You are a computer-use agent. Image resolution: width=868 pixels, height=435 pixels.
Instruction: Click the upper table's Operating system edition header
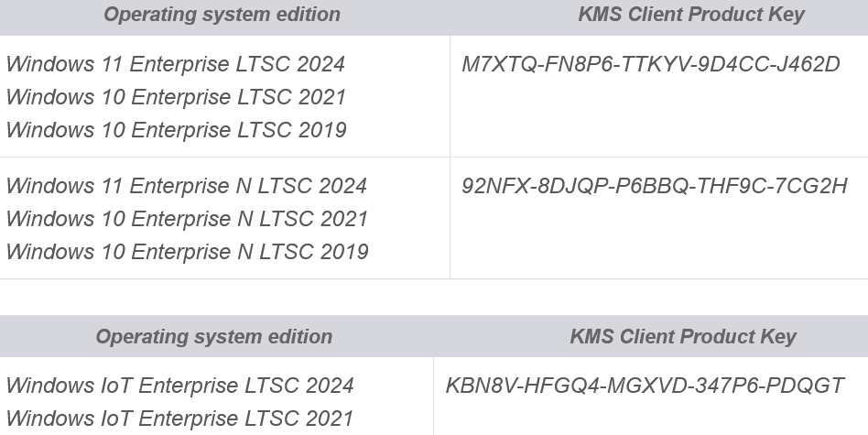point(222,15)
